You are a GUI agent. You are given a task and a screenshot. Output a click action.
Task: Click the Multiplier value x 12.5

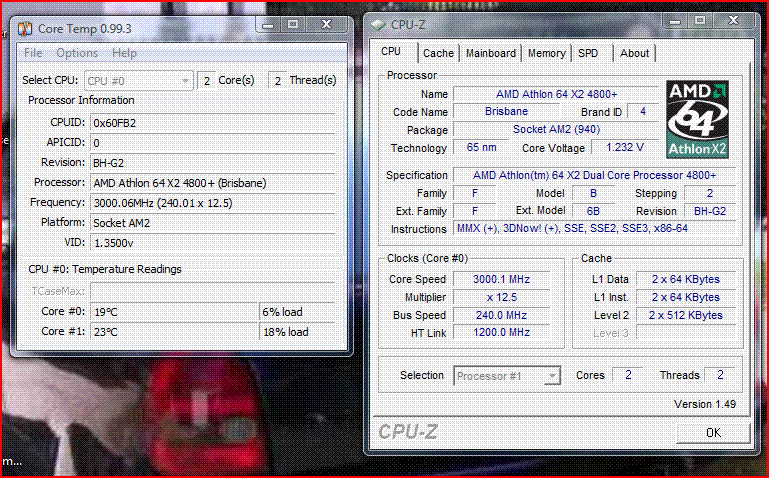tap(501, 297)
